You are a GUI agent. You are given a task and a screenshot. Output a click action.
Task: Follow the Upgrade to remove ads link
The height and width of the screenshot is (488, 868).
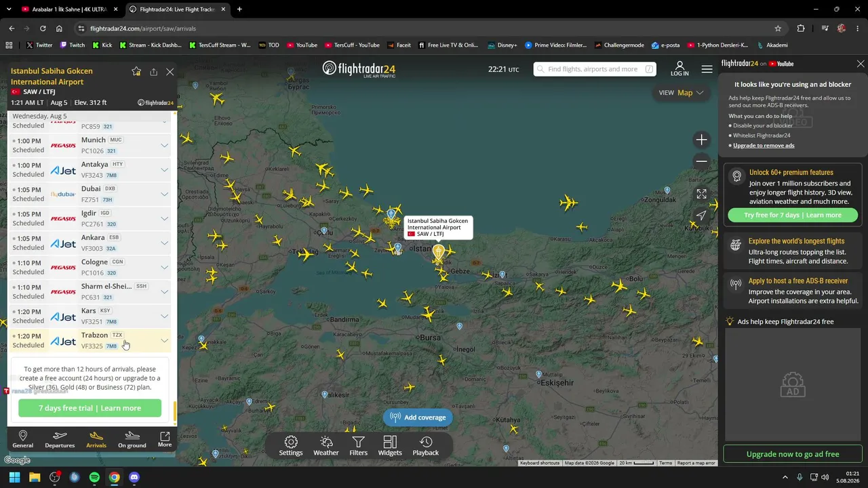click(x=764, y=146)
